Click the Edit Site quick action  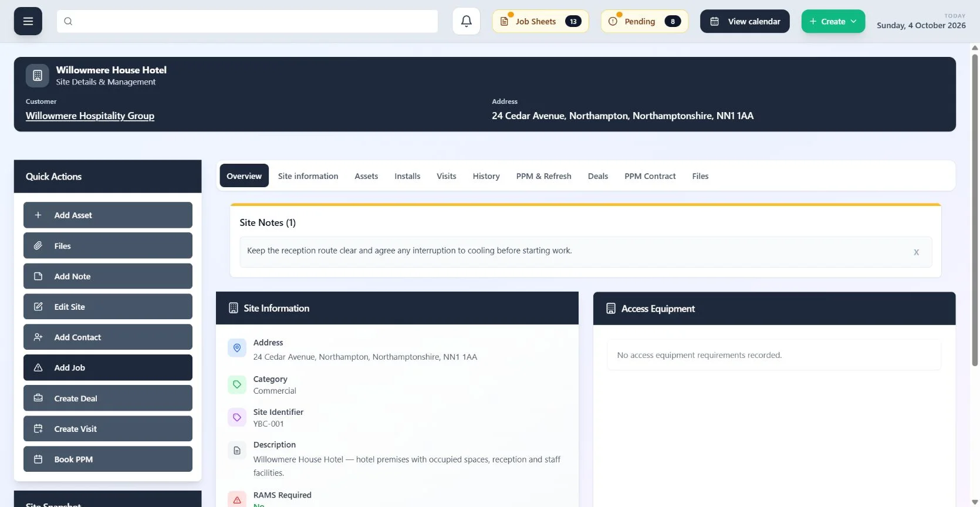(108, 306)
